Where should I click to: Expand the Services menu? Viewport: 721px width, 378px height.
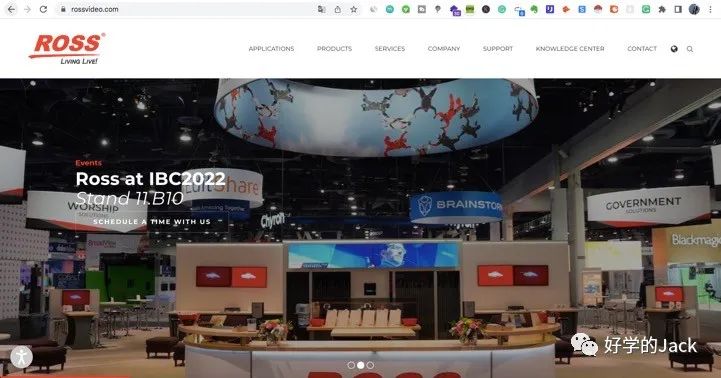pyautogui.click(x=390, y=49)
